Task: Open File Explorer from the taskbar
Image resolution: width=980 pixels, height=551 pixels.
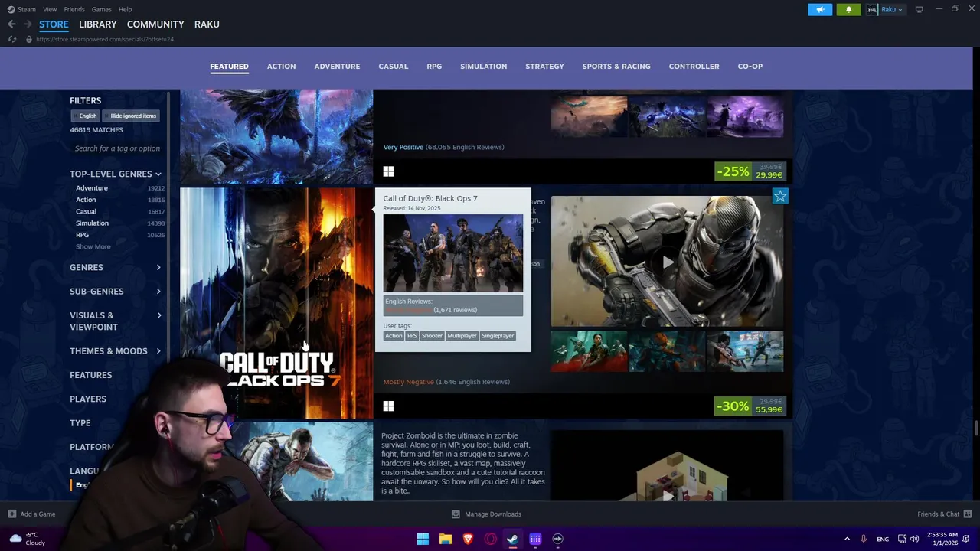Action: point(446,539)
